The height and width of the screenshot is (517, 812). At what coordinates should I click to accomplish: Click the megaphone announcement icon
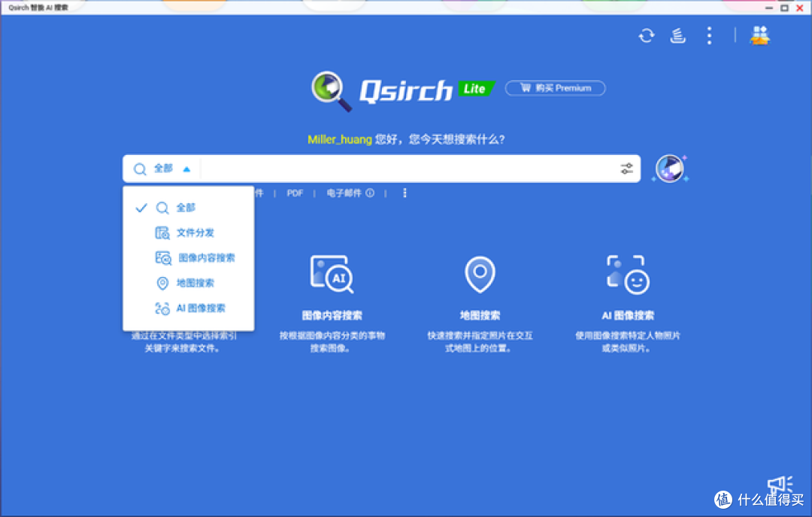point(780,485)
